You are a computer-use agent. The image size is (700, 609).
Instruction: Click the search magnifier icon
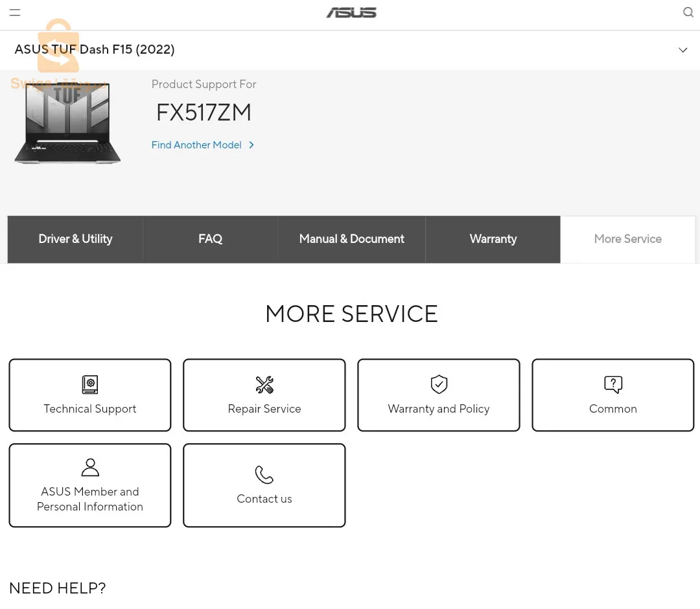(x=688, y=12)
